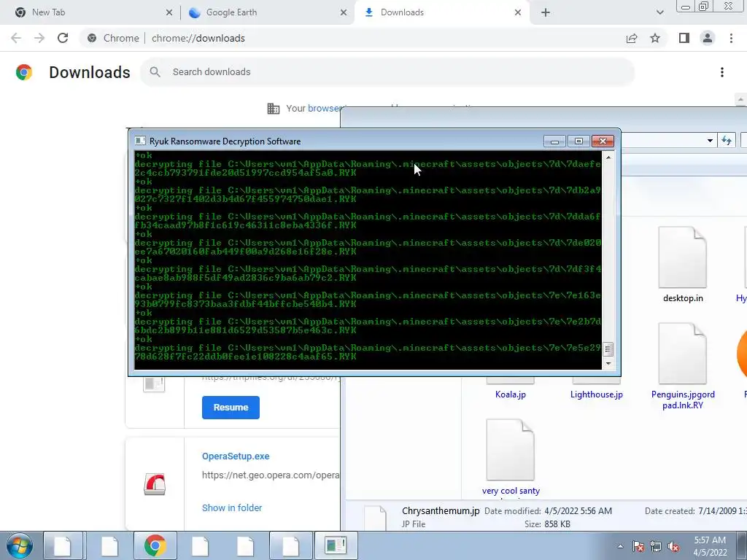Click the muted volume tray icon
Screen dimensions: 747x560
pos(673,546)
